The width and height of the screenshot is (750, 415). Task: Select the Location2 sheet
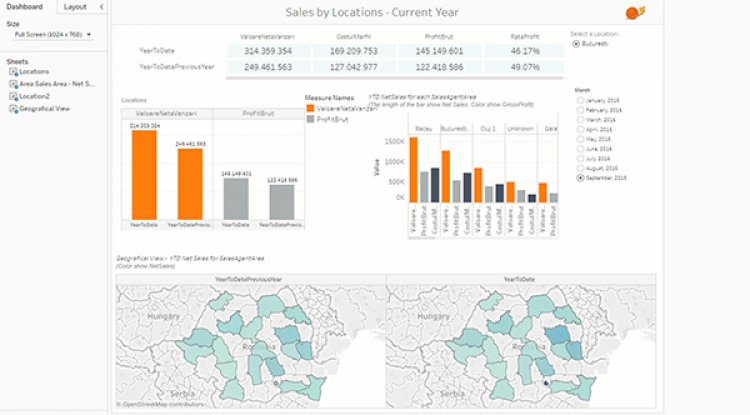[x=34, y=97]
